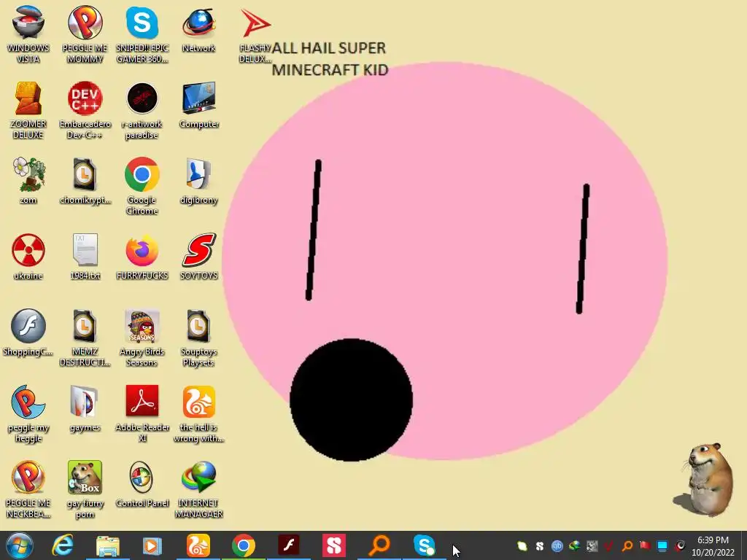Open the orange magnifier app in the taskbar
747x560 pixels.
point(379,545)
